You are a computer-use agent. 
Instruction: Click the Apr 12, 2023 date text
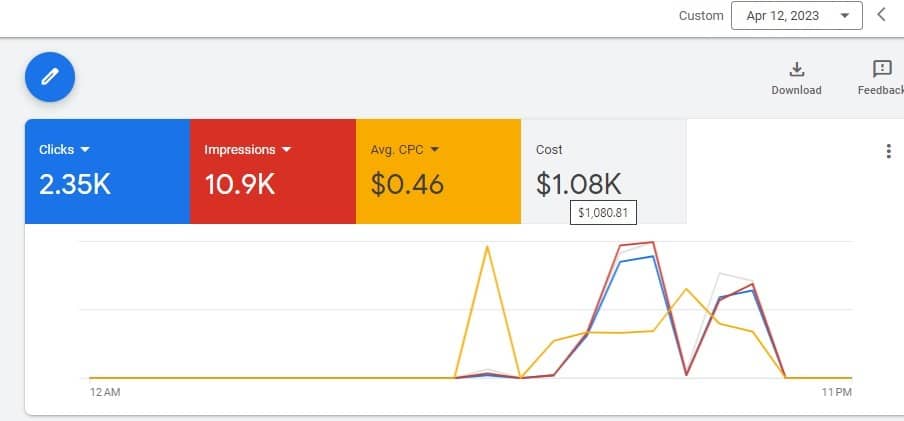coord(785,16)
